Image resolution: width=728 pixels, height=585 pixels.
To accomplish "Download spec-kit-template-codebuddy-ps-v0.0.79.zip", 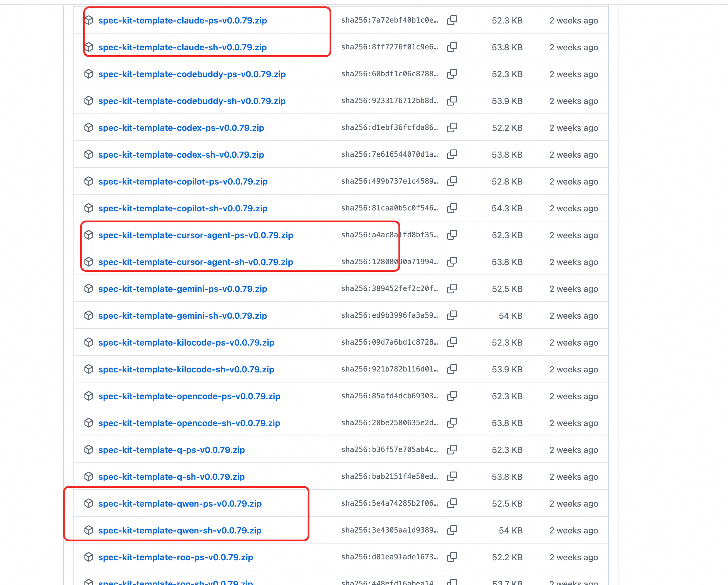I will pyautogui.click(x=192, y=74).
